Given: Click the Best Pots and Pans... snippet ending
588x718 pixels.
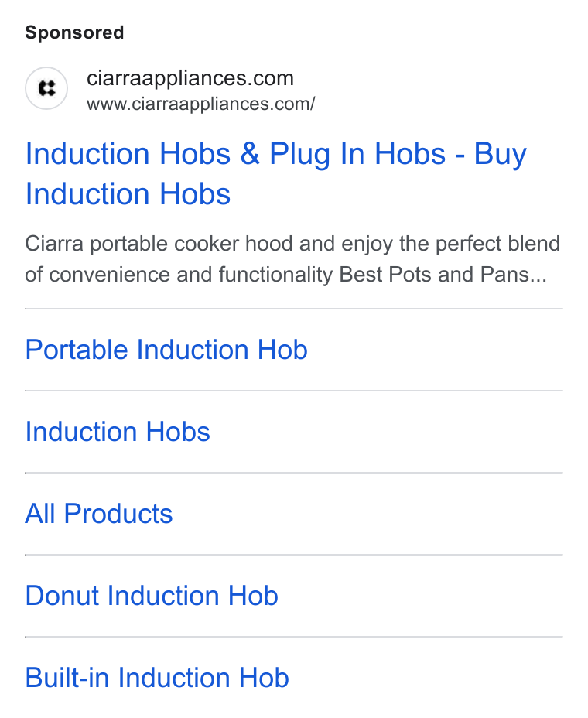Looking at the screenshot, I should point(443,275).
